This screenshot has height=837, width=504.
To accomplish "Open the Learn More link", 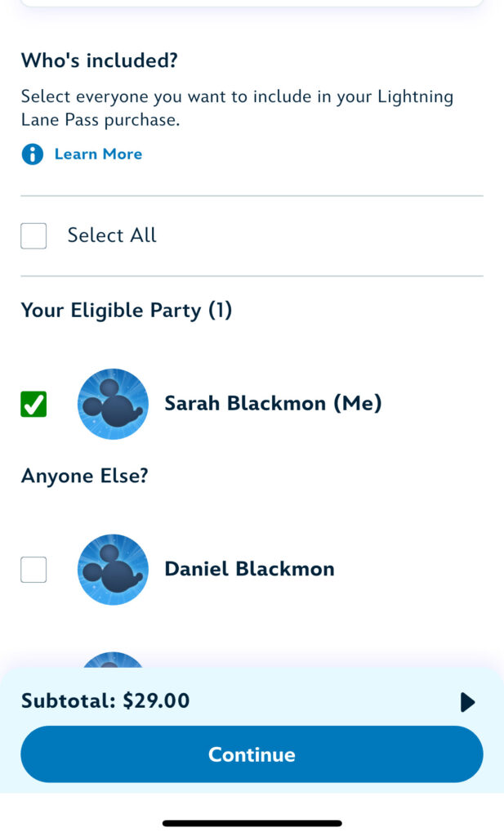I will tap(98, 154).
